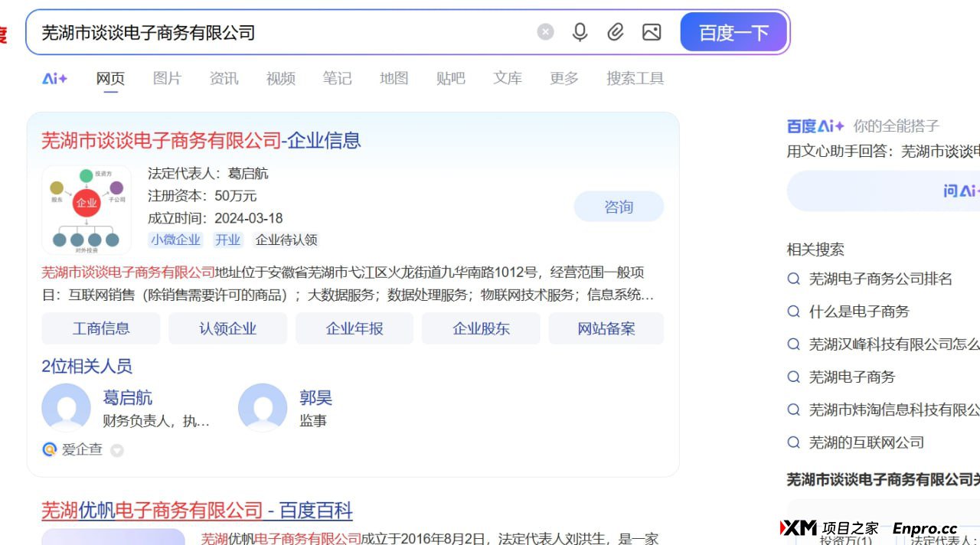
Task: Click the voice search microphone icon
Action: coord(580,31)
